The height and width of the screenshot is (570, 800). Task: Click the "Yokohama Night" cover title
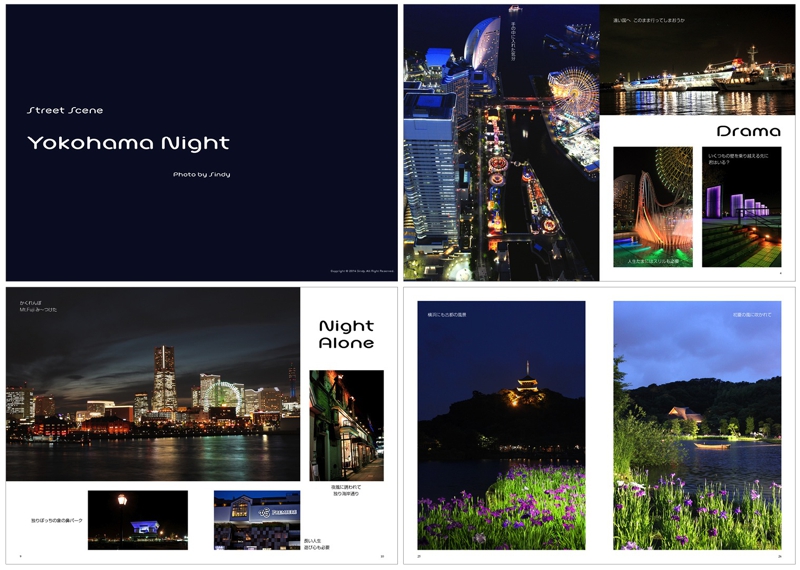(x=128, y=143)
